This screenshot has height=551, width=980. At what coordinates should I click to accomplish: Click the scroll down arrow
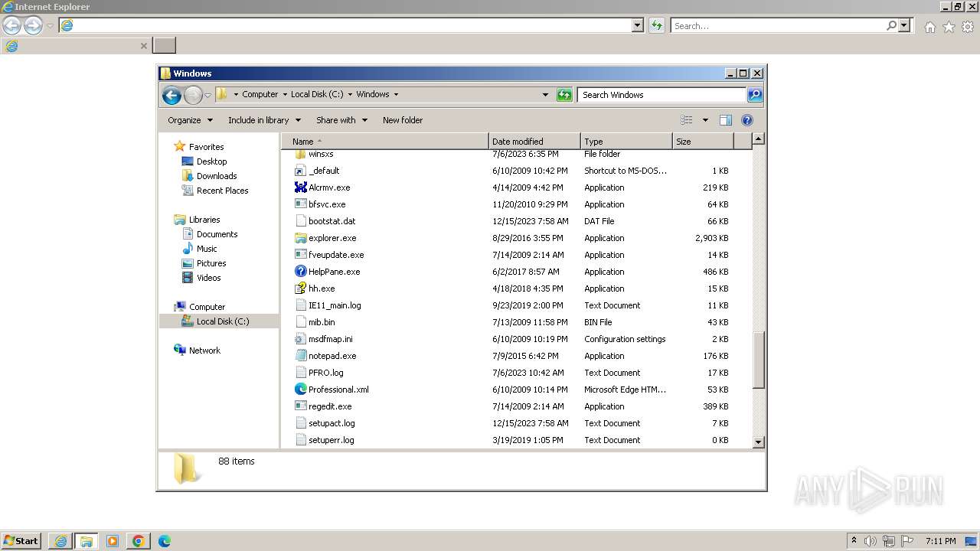[759, 442]
